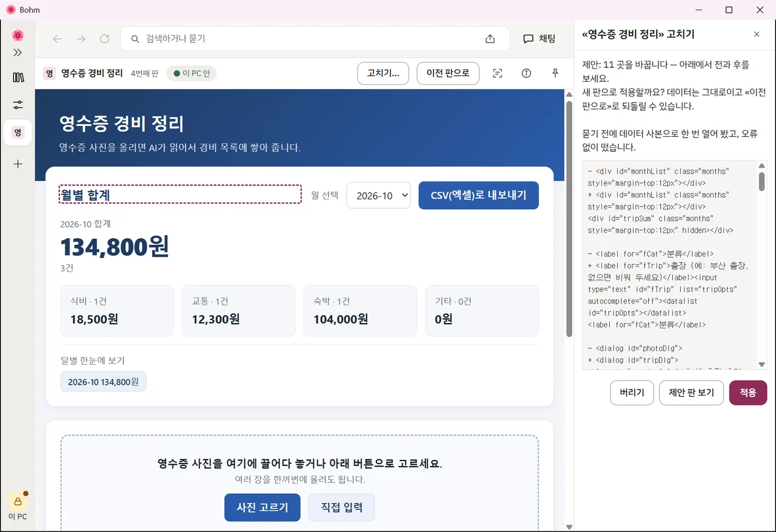
Task: Click the 식비 · 1건 card
Action: [x=117, y=311]
